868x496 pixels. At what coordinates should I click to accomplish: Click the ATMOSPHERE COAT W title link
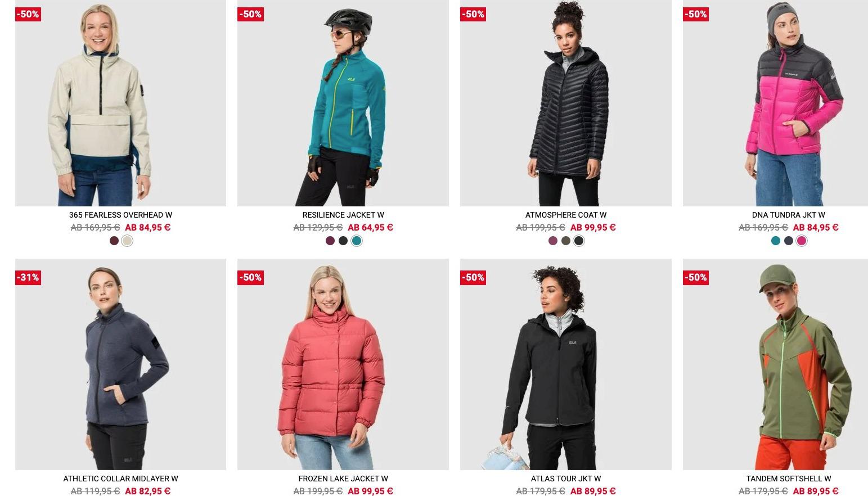(x=566, y=215)
